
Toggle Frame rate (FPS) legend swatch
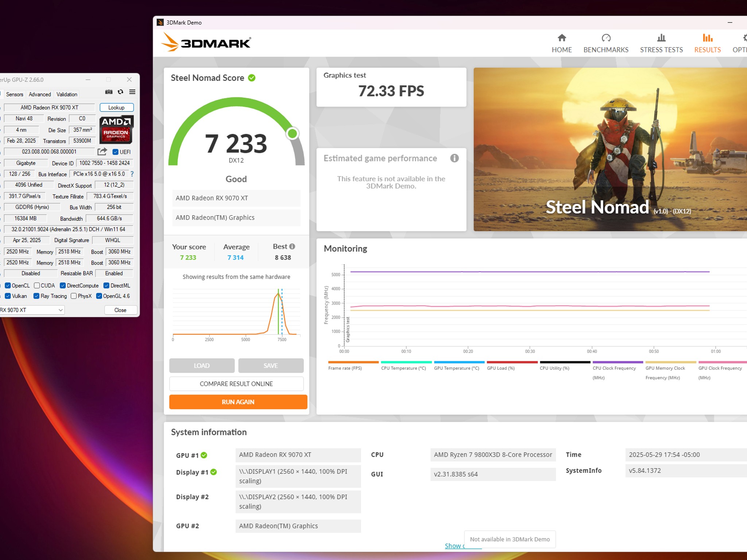353,362
